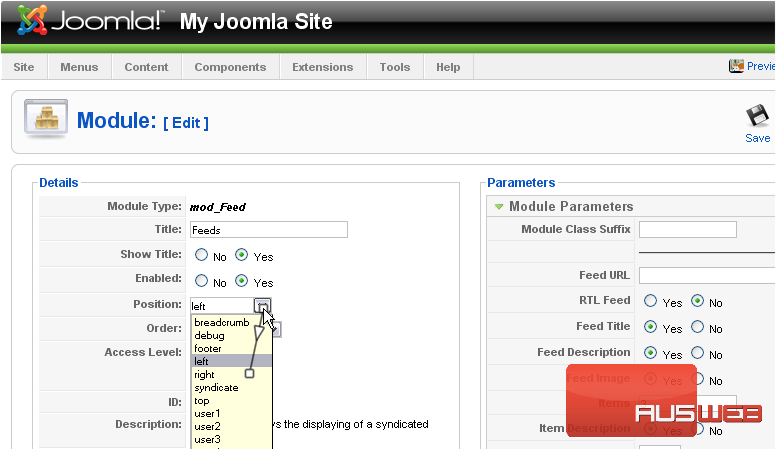Set Feed Description to No

tap(697, 353)
